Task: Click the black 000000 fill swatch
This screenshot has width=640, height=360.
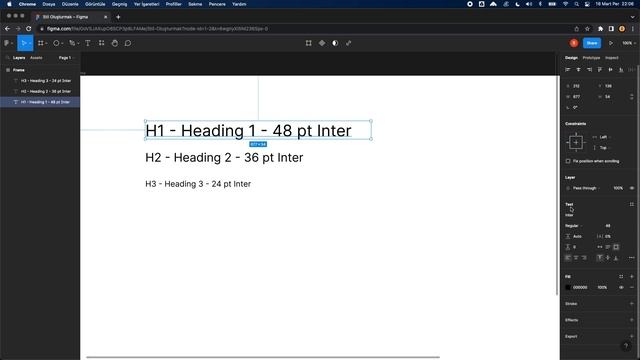Action: 568,287
